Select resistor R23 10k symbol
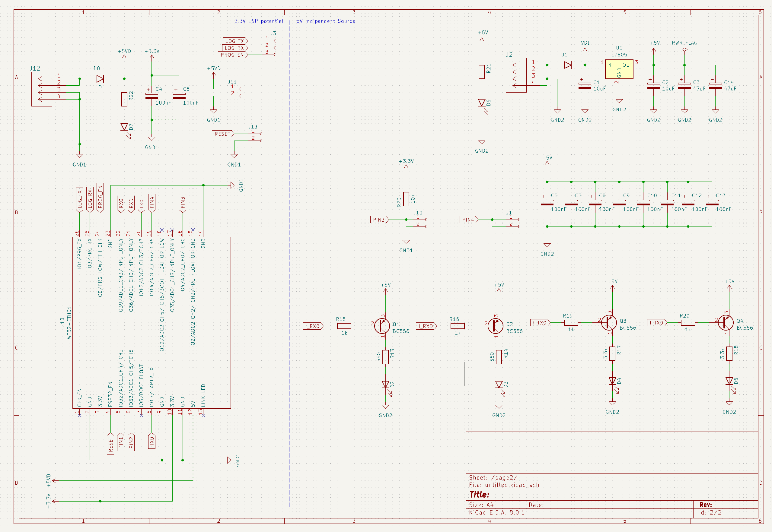The width and height of the screenshot is (772, 532). [x=406, y=199]
